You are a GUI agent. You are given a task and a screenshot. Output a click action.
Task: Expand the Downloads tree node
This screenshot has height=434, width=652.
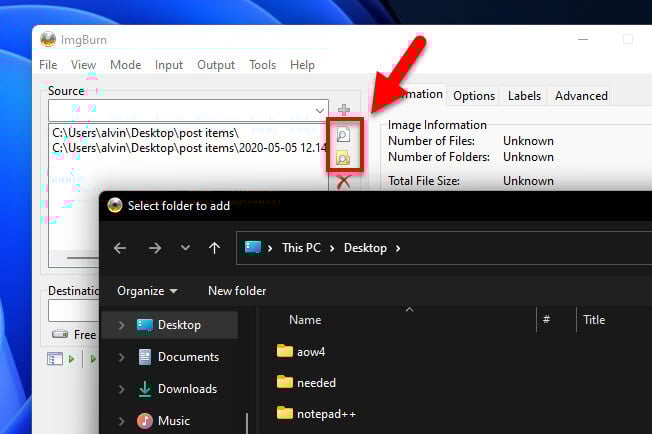click(x=121, y=389)
